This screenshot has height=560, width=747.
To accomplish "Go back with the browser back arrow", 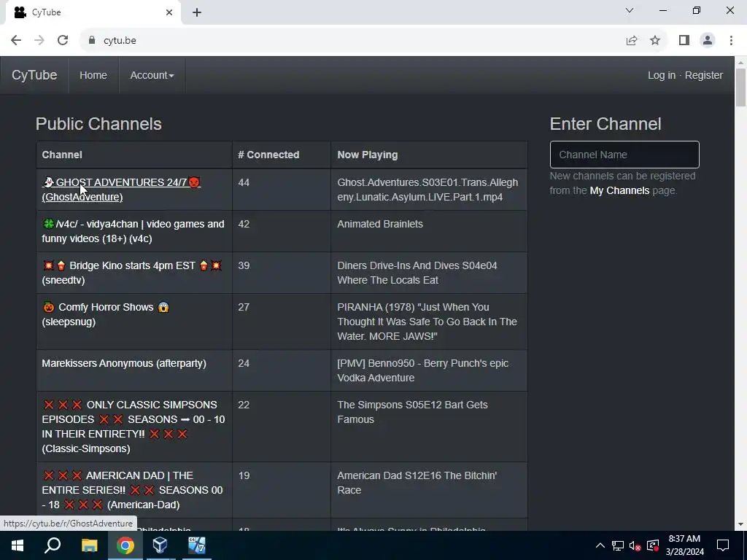I will pyautogui.click(x=16, y=41).
